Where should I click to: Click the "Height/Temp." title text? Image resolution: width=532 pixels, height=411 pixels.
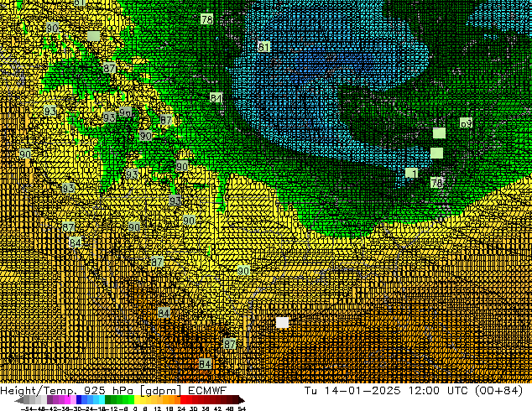tap(39, 391)
